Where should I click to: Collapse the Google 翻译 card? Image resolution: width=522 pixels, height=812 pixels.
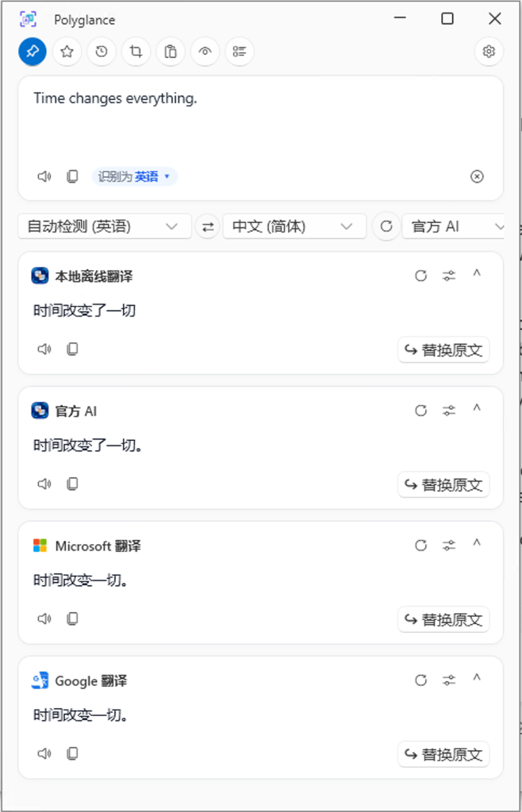[477, 679]
